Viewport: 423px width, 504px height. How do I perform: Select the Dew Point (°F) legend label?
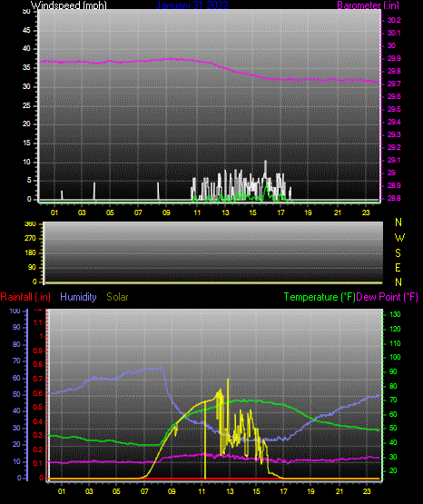(x=387, y=297)
